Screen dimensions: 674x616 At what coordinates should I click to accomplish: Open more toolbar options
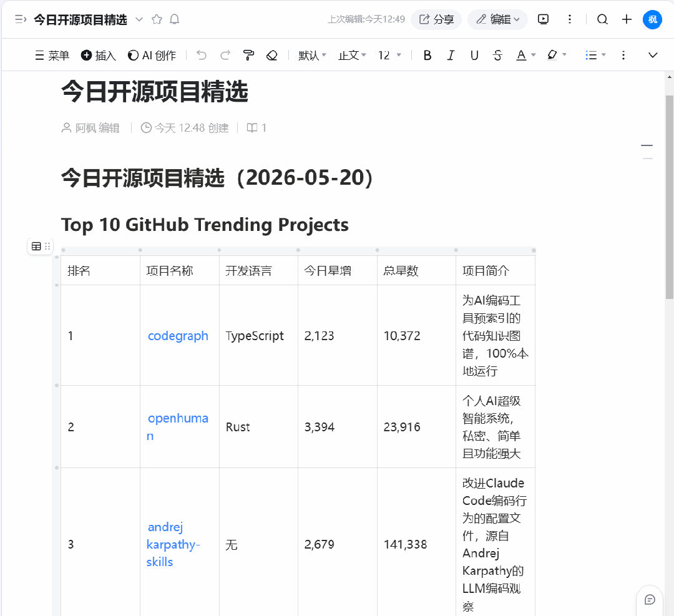[623, 56]
